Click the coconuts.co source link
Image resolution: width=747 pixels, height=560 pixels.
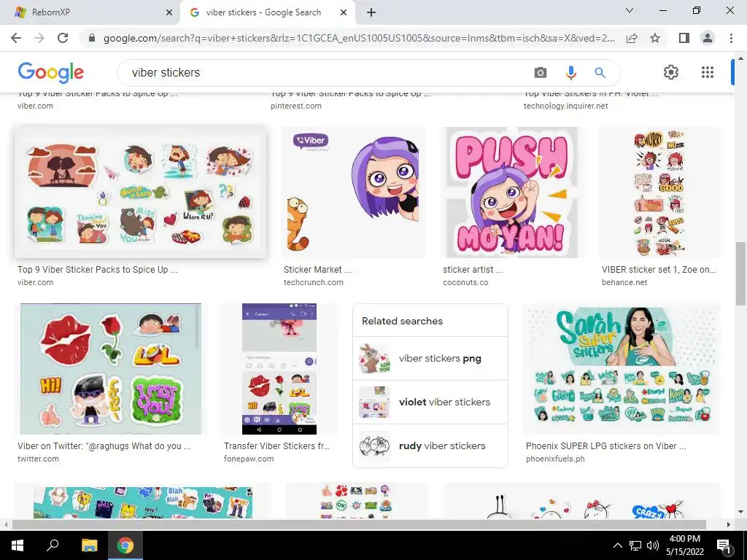click(465, 282)
